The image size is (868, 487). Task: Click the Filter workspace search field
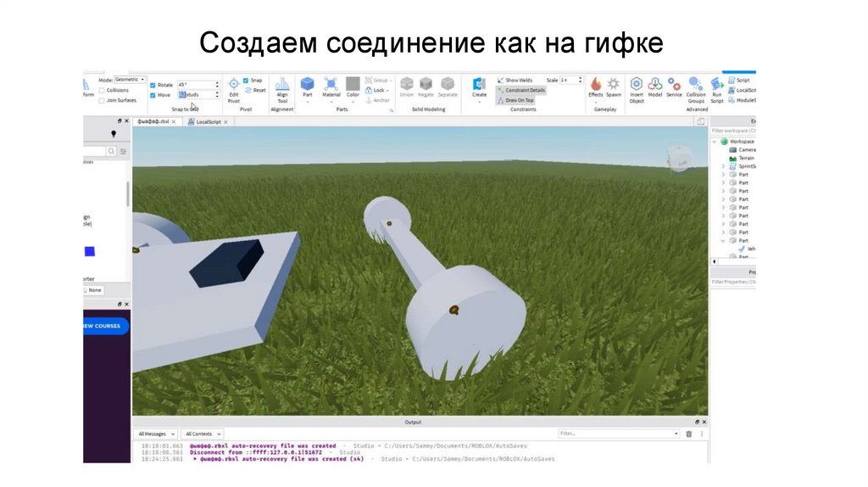733,131
